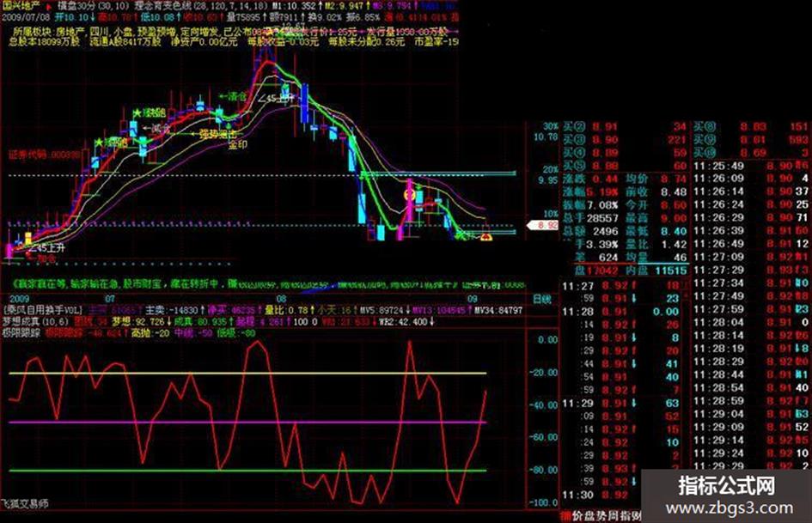Click the date 2009/07/08 in the header
The image size is (812, 523).
(x=26, y=17)
